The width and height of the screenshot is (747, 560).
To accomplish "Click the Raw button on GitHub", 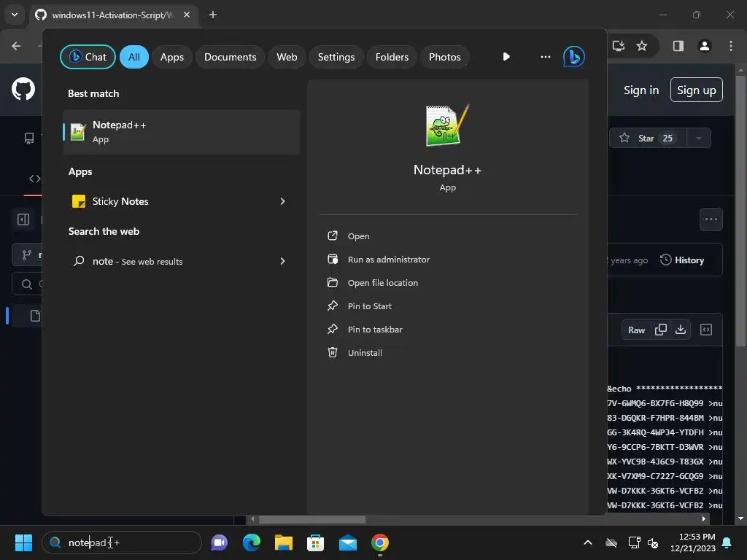I will [x=636, y=330].
